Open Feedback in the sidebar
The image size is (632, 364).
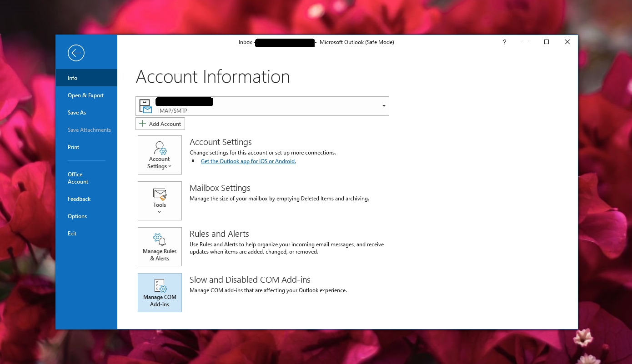pyautogui.click(x=86, y=199)
